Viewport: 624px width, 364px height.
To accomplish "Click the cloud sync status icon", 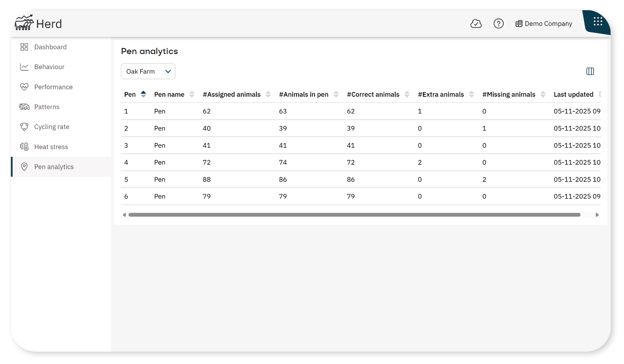I will [x=476, y=24].
